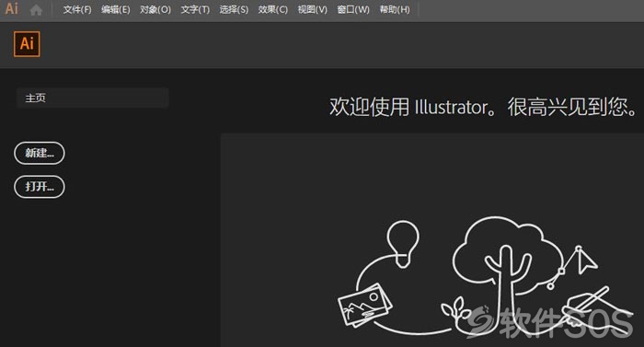Open the 帮助(H) menu
The height and width of the screenshot is (347, 644).
[x=395, y=9]
